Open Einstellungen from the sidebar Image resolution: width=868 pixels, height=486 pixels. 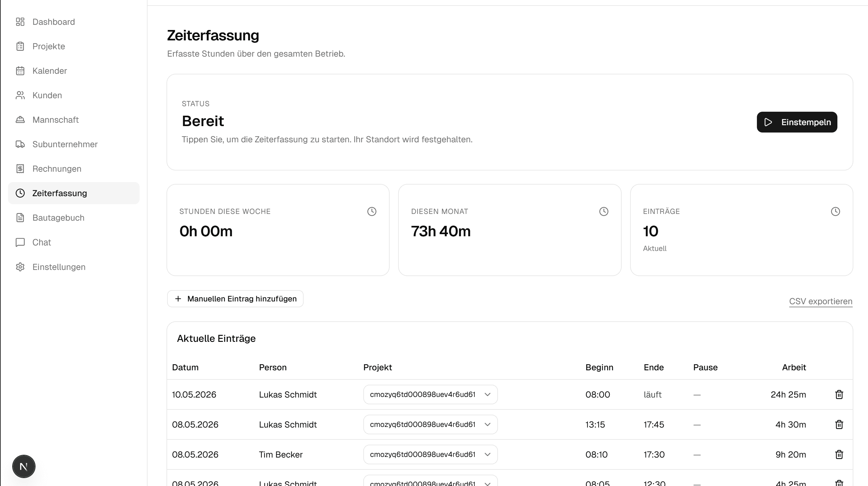74,267
